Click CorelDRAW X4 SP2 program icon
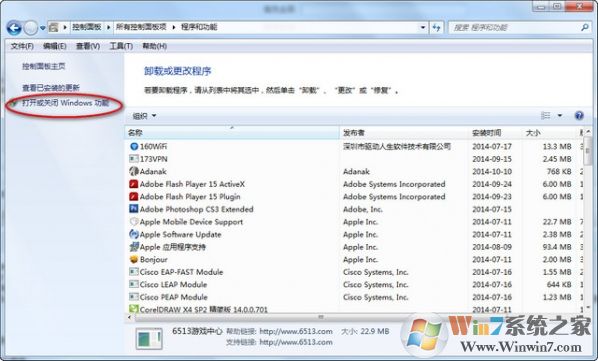This screenshot has height=361, width=598. tap(134, 309)
